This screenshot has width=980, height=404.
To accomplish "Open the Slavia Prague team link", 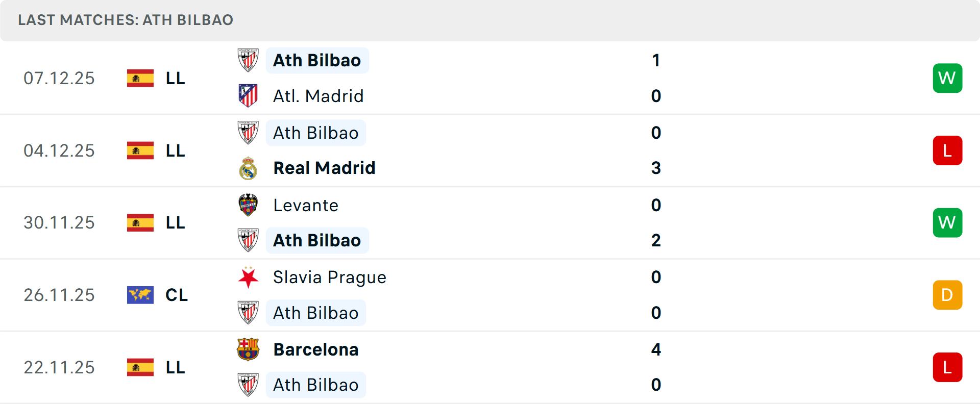I will click(330, 277).
